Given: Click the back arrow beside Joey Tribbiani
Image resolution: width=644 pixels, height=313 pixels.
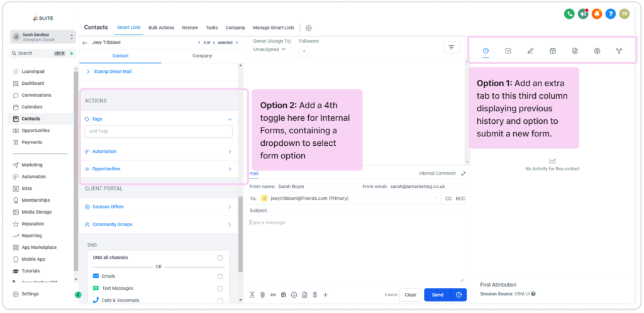Looking at the screenshot, I should tap(85, 42).
